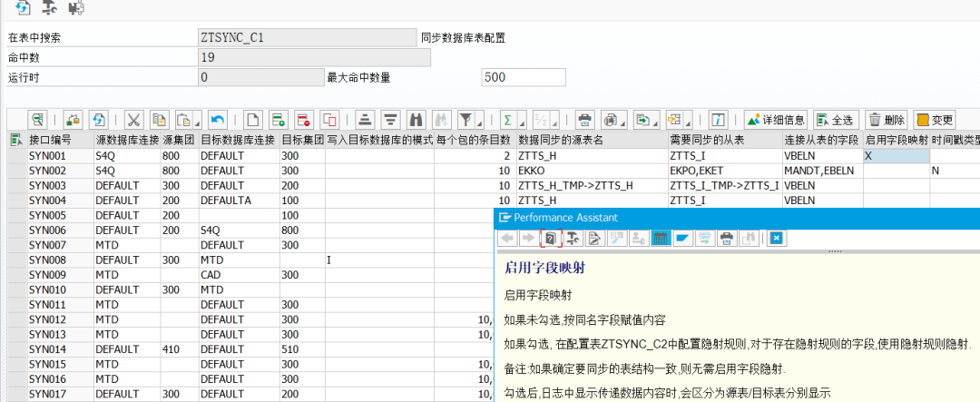Click the MANDT,EBELN cell

click(822, 171)
